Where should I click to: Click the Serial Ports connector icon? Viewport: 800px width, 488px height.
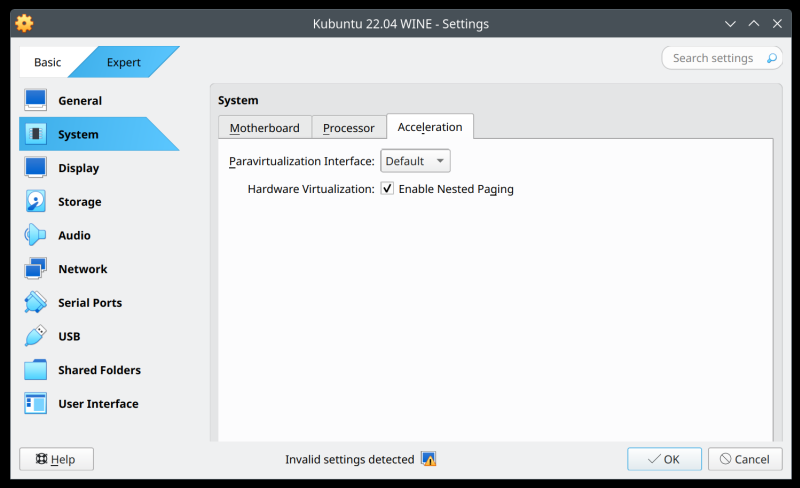[35, 302]
